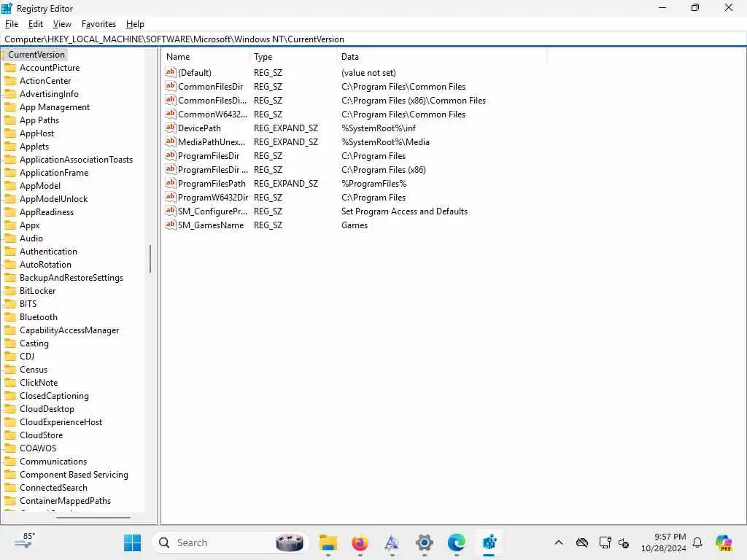Click the string icon of ProgramFilesPath value

171,183
